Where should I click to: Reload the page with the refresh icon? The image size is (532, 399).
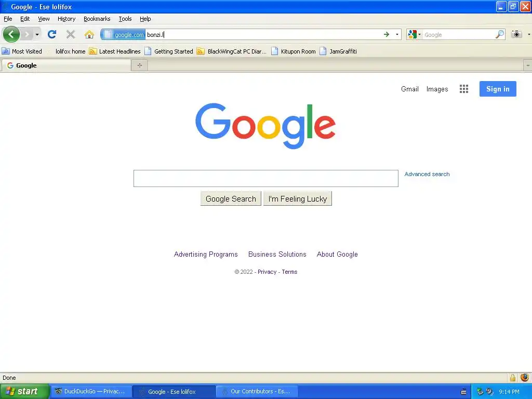tap(52, 34)
